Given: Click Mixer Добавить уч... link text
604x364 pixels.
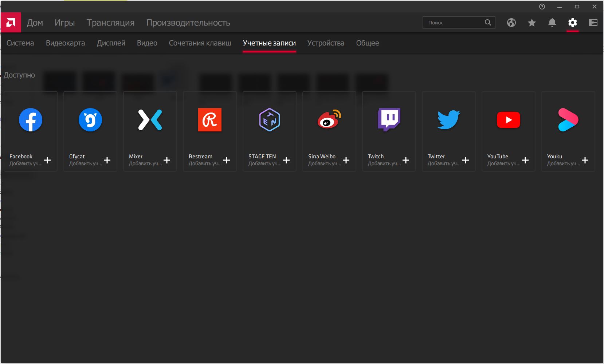Looking at the screenshot, I should [145, 164].
